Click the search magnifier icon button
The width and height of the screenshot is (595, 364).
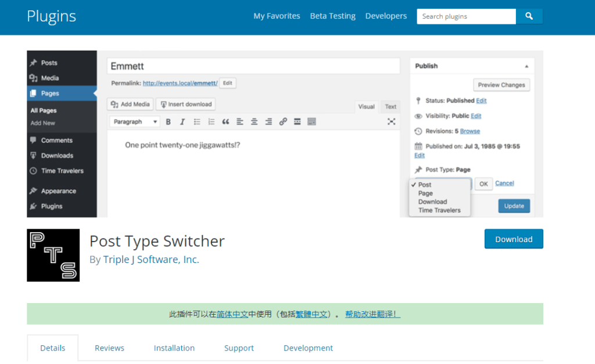[529, 16]
